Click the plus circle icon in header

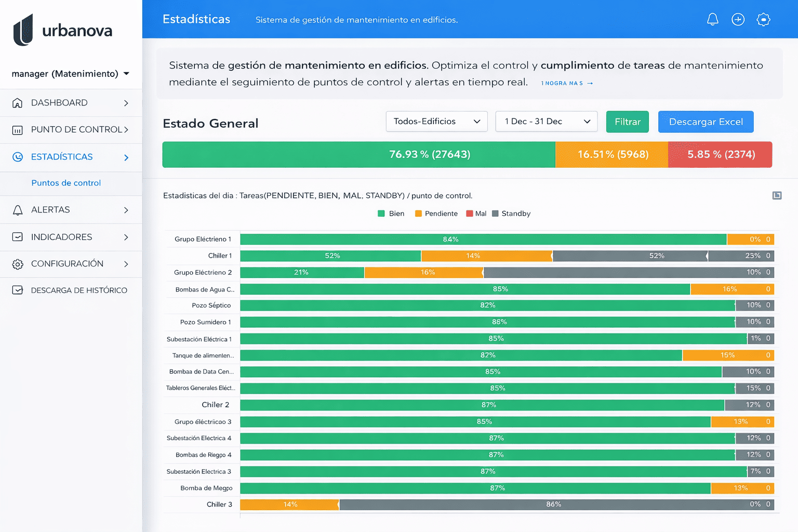[x=738, y=20]
